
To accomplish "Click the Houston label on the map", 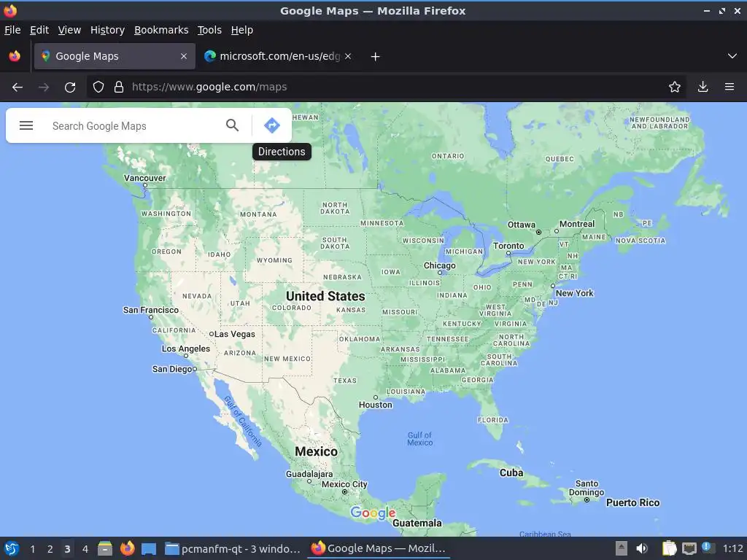I will (x=376, y=405).
